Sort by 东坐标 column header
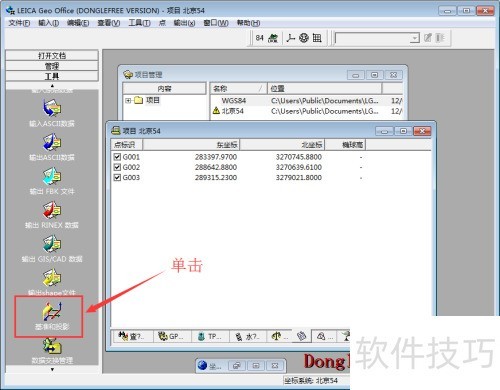 point(191,145)
